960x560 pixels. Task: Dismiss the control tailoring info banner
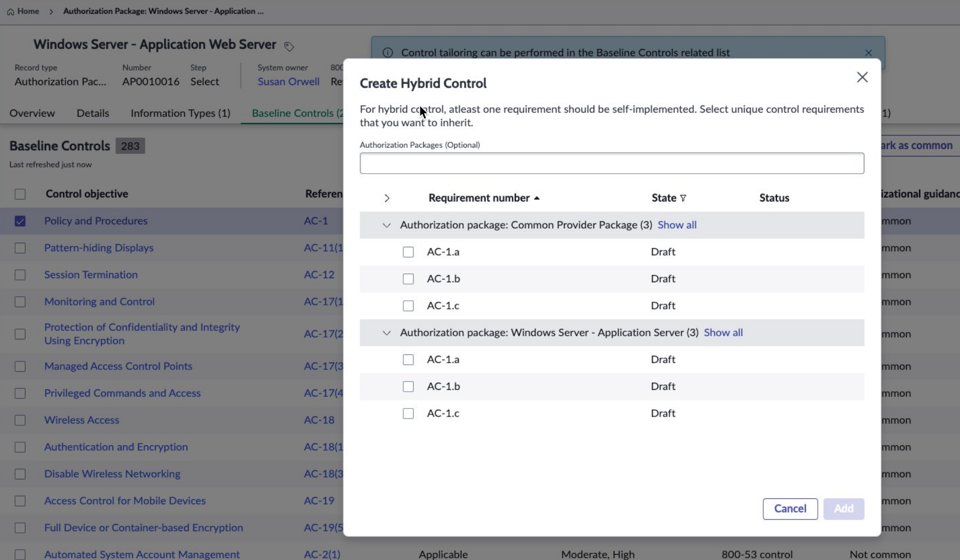point(868,53)
